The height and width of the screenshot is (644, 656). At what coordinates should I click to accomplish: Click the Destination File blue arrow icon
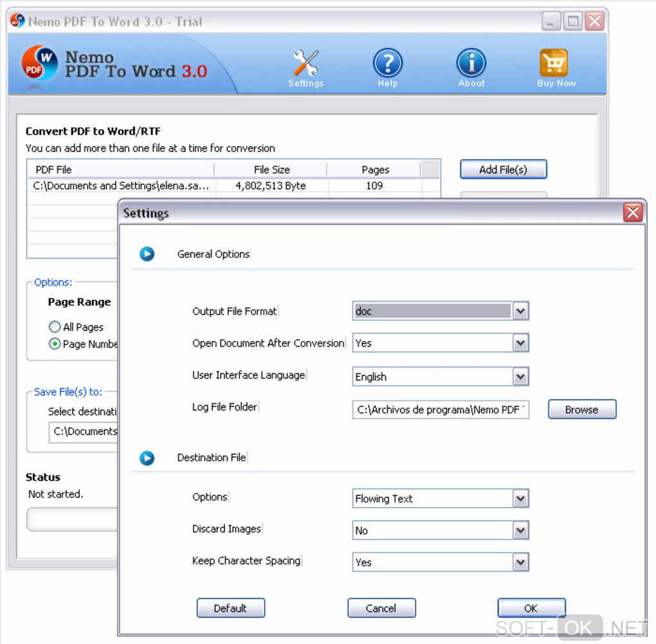coord(147,458)
